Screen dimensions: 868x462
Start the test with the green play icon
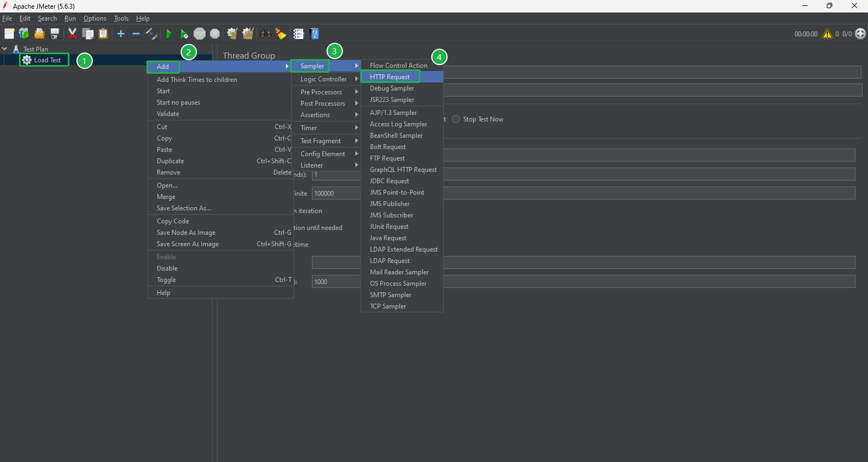pos(169,34)
